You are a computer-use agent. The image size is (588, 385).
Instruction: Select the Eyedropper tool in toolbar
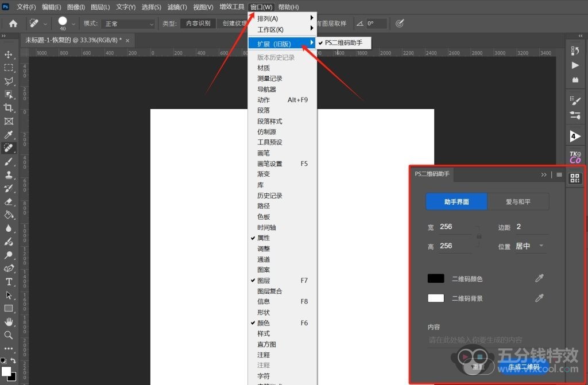[x=8, y=135]
